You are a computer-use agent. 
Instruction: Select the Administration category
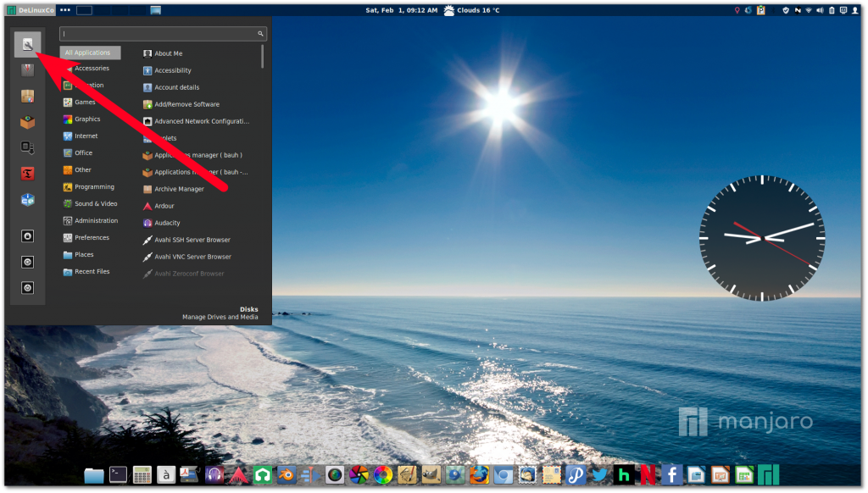click(90, 220)
